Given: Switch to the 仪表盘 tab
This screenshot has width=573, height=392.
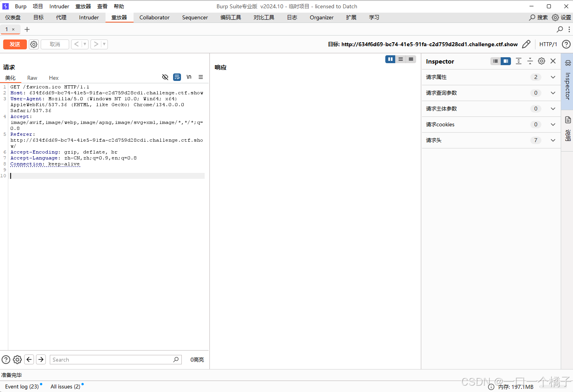Looking at the screenshot, I should pyautogui.click(x=13, y=17).
